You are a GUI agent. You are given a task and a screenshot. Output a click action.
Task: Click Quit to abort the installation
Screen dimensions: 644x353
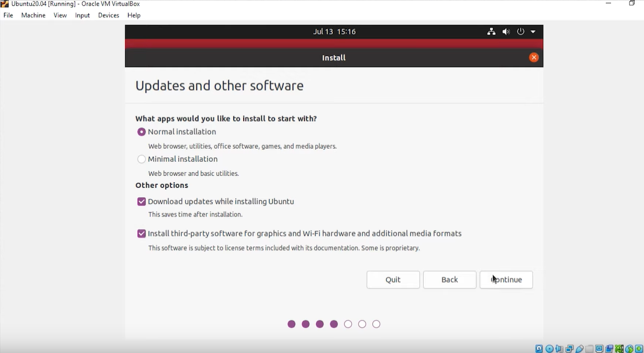(393, 279)
